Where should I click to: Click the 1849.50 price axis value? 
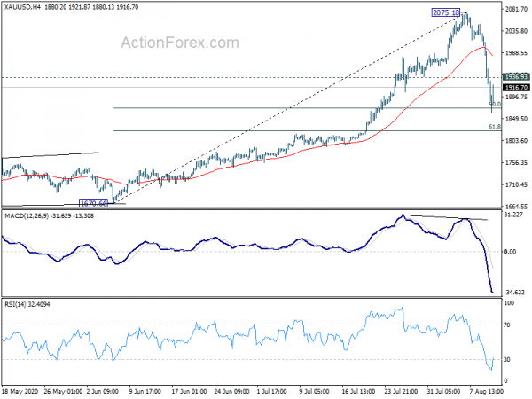click(x=516, y=119)
